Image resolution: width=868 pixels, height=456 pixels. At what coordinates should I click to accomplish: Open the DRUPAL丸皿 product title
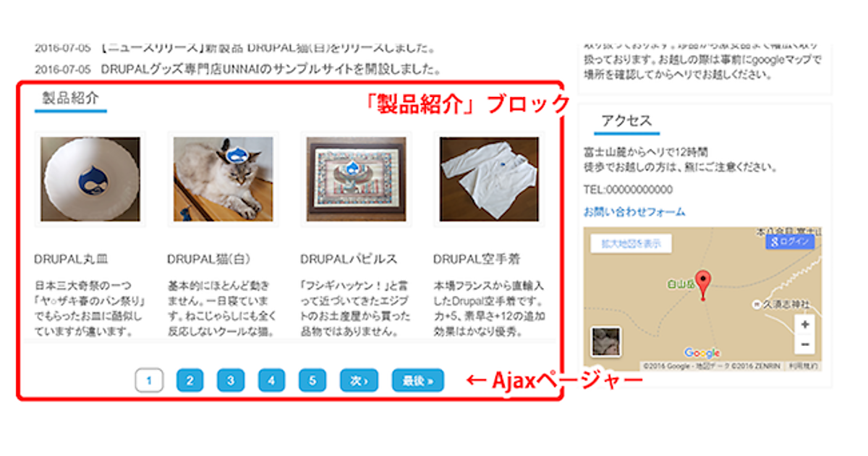(71, 258)
